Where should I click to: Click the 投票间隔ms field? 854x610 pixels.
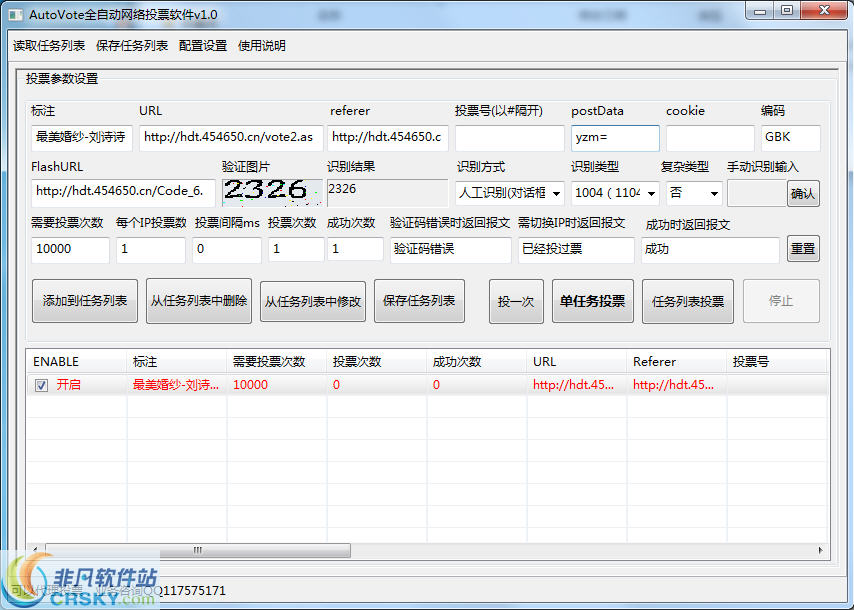tap(227, 250)
